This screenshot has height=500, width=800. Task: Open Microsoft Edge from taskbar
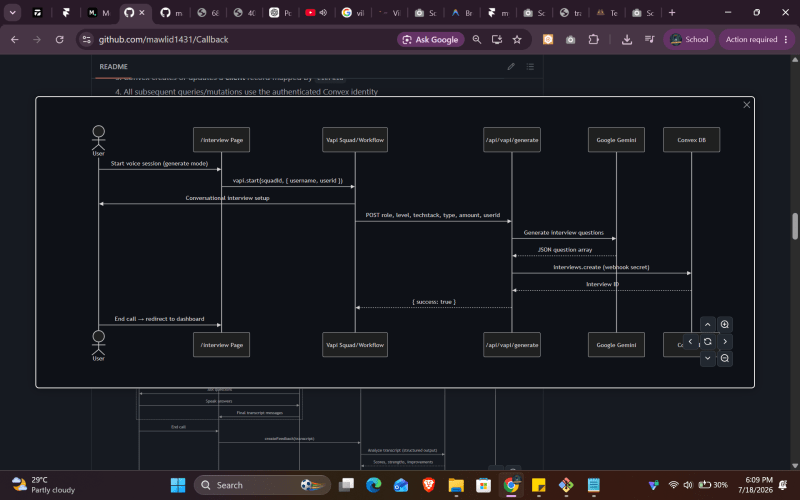(373, 485)
